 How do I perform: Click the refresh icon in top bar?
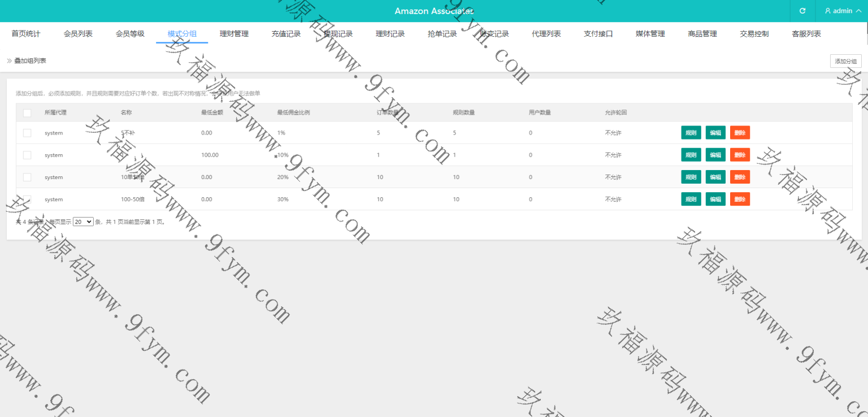point(802,11)
